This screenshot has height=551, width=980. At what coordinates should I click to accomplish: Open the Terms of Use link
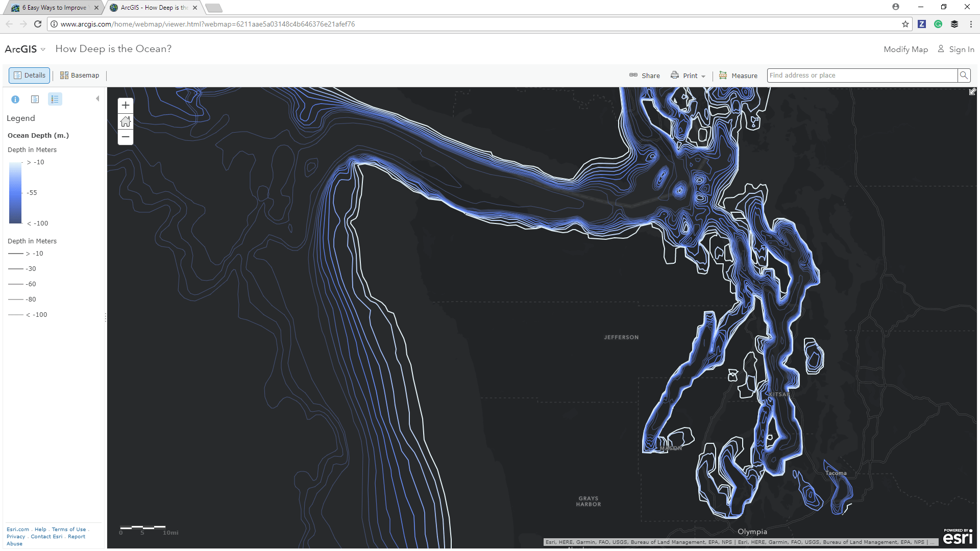click(x=68, y=529)
